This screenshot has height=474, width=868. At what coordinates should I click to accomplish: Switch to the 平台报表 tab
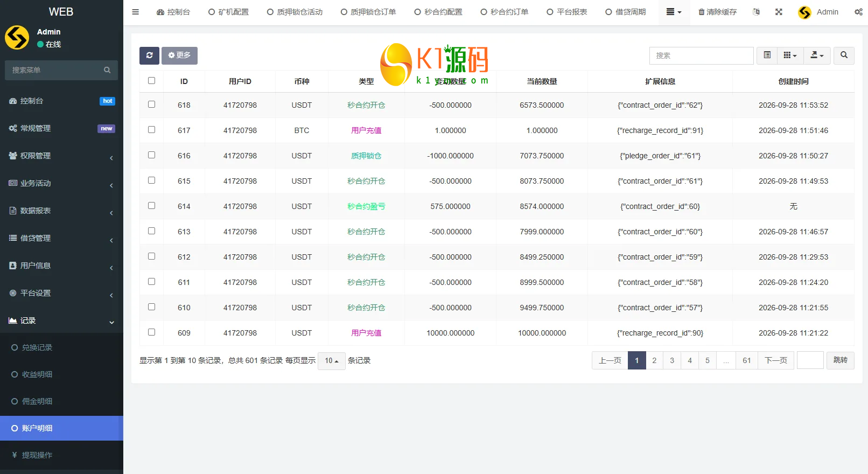pyautogui.click(x=567, y=12)
